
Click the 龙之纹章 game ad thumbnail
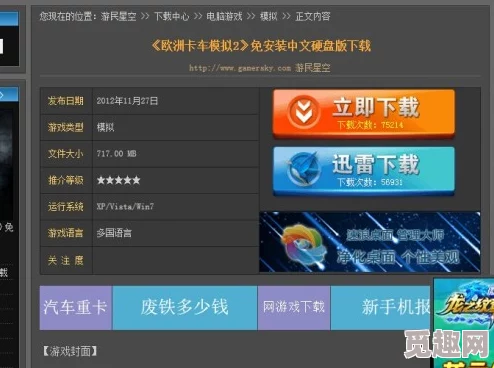(464, 323)
